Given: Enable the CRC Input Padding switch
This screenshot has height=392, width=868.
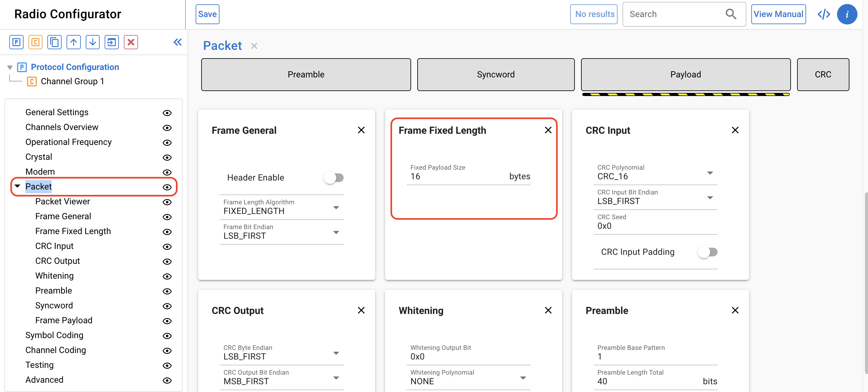Looking at the screenshot, I should [708, 252].
